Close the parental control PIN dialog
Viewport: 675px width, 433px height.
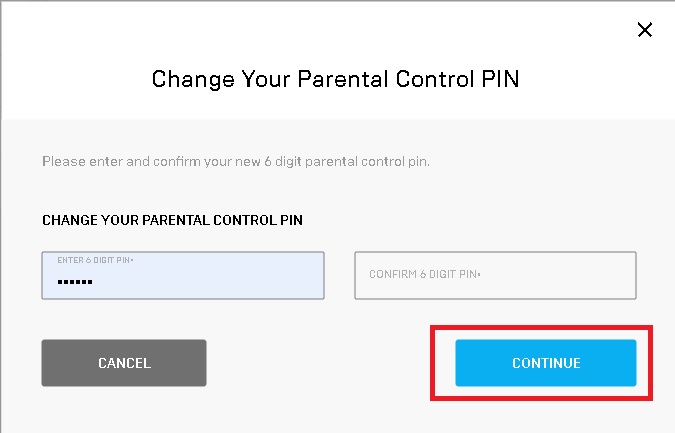click(645, 30)
